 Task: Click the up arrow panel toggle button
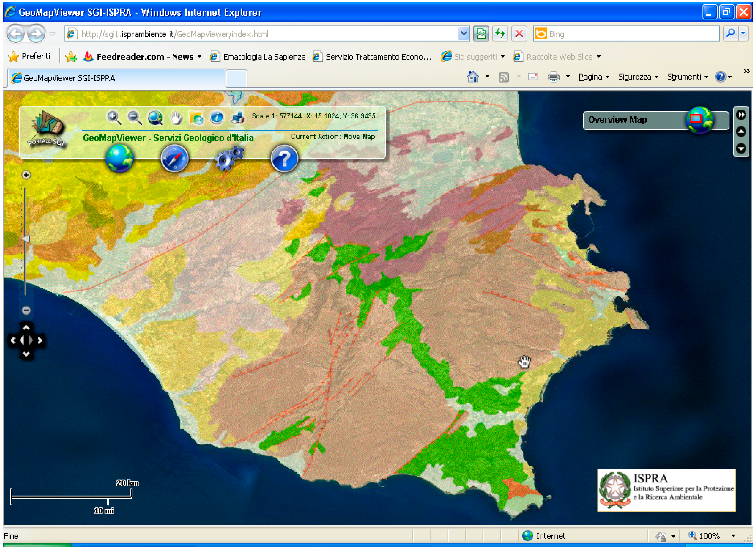click(x=741, y=132)
